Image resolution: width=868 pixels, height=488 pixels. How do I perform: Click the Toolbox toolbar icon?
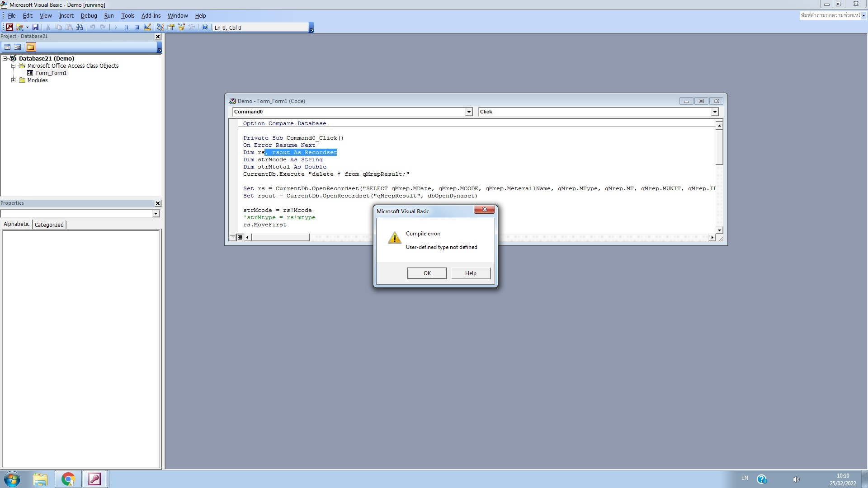(x=192, y=28)
